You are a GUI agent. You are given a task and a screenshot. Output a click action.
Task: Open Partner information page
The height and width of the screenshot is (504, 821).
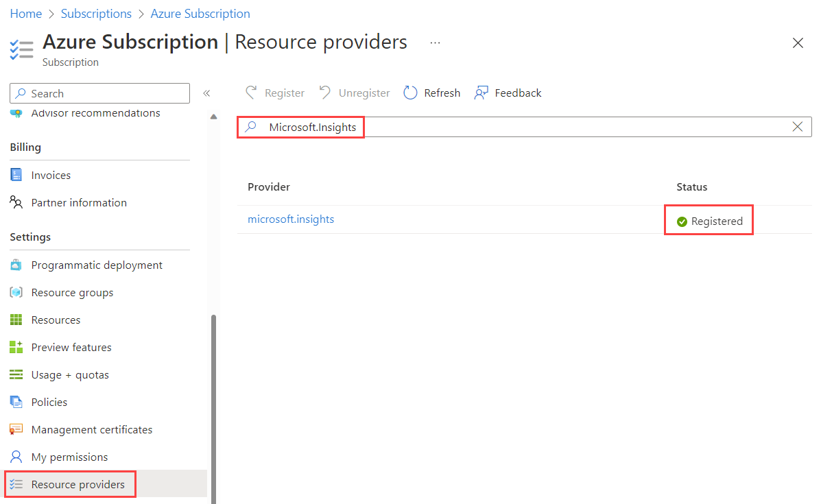pyautogui.click(x=79, y=202)
